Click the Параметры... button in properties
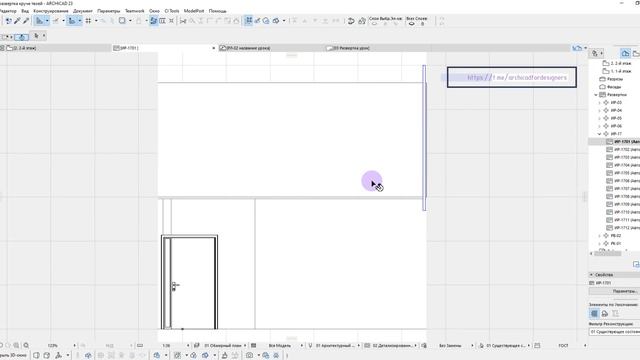Viewport: 640px width, 360px height. click(x=614, y=291)
